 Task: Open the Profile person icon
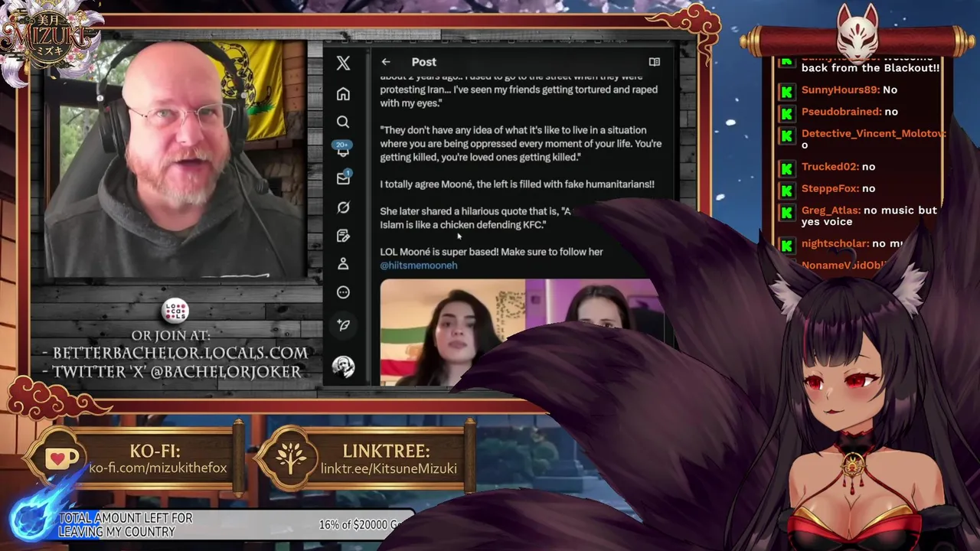tap(343, 264)
